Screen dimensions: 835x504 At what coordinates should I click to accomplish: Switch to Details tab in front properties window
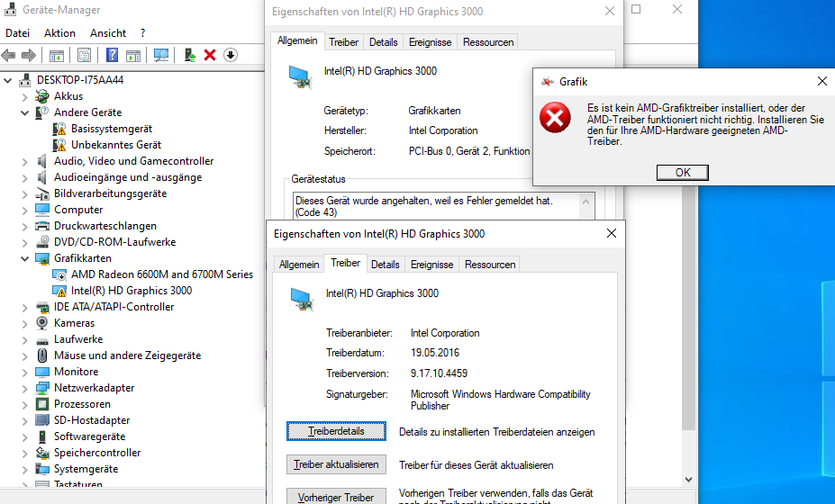[x=385, y=265]
